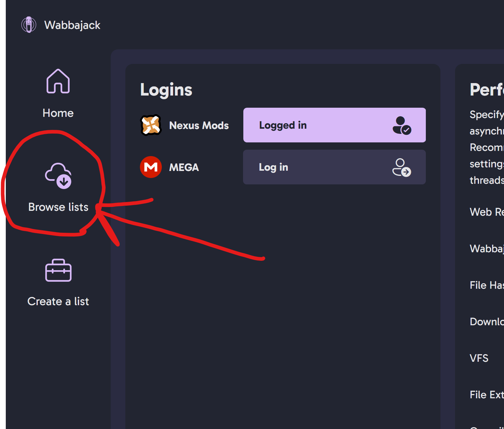Click the user checkmark icon on Logged in
This screenshot has width=504, height=429.
[x=401, y=125]
